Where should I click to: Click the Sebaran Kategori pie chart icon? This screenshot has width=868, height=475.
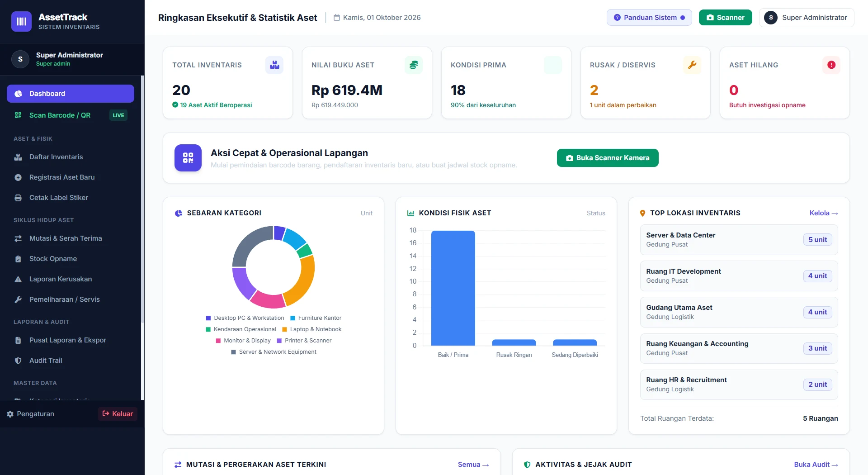coord(179,213)
